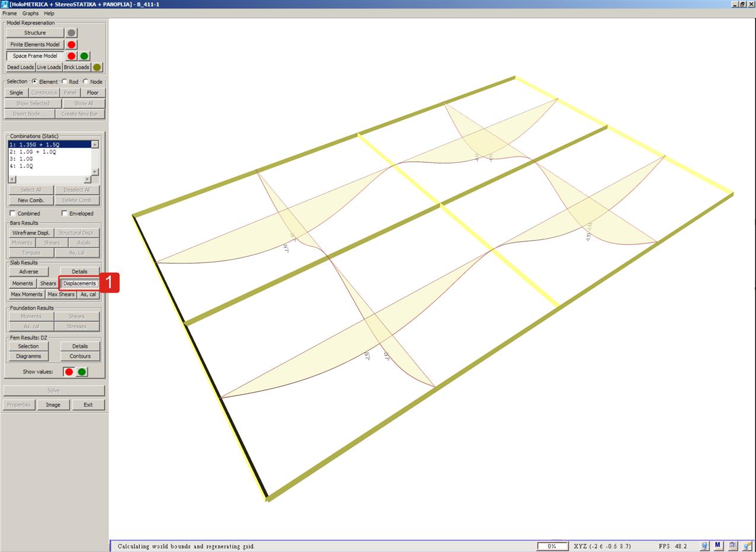Click the red Show values indicator

[x=69, y=372]
